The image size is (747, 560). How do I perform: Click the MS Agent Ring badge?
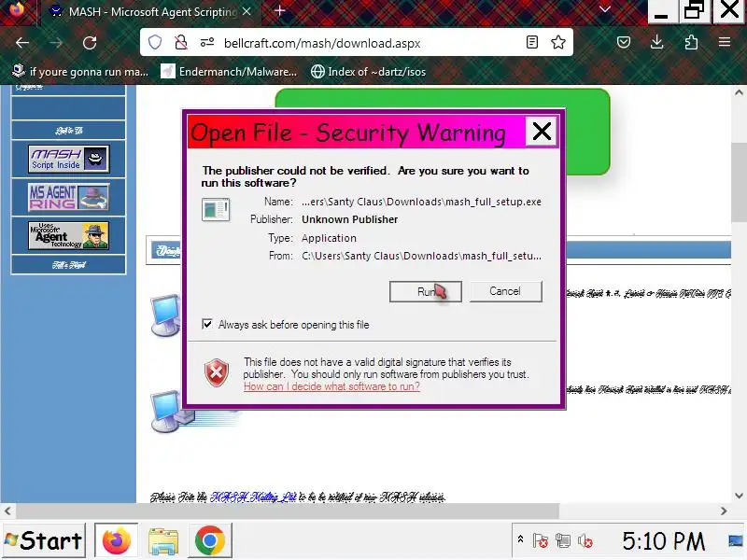point(68,197)
